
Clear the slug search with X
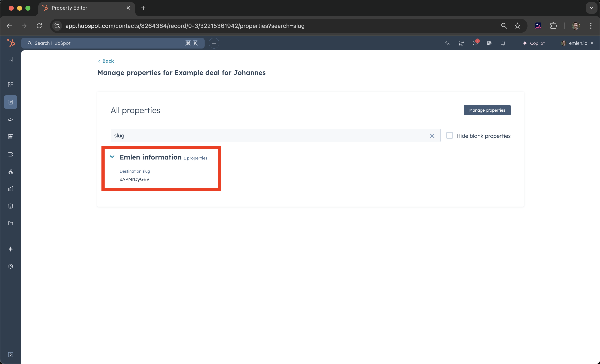pos(432,136)
